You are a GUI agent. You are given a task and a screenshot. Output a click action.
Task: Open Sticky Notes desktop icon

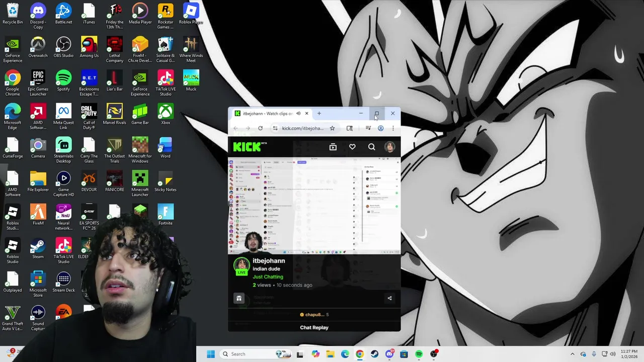point(166,181)
